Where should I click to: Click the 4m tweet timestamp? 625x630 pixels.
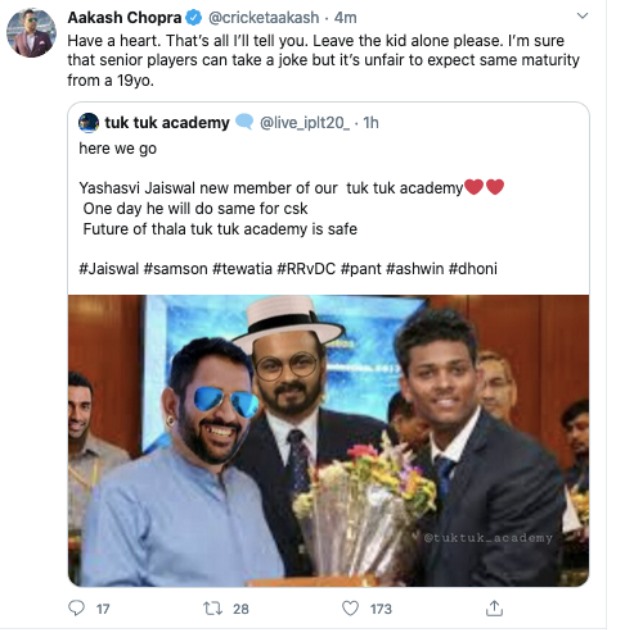pos(345,18)
